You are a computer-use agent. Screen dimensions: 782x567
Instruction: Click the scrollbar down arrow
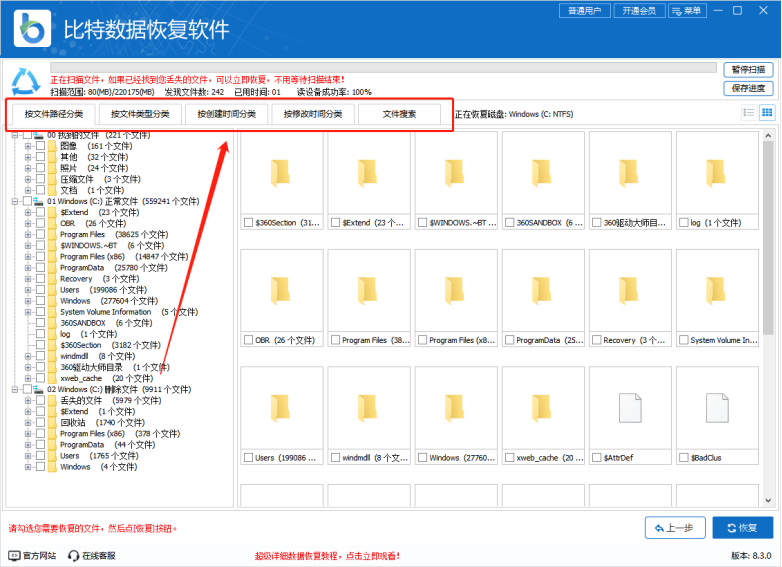(x=768, y=500)
